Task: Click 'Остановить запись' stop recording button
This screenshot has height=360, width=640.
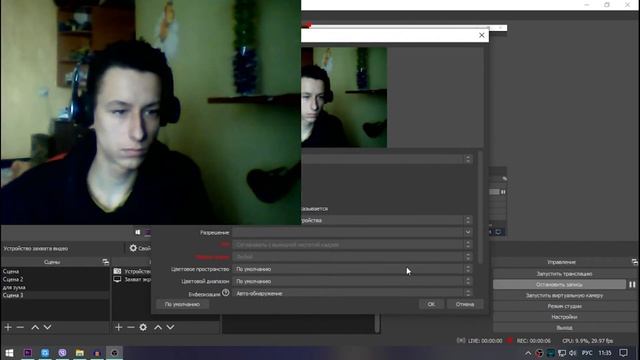Action: click(559, 284)
